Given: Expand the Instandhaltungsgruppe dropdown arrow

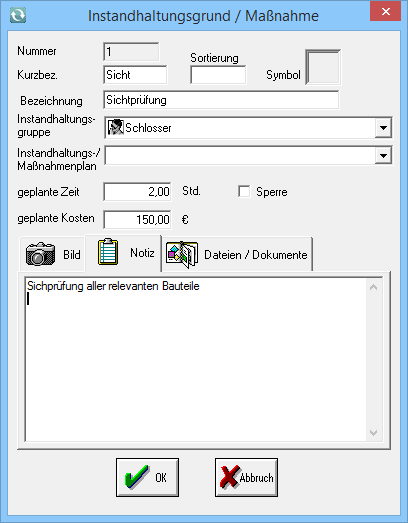Looking at the screenshot, I should (x=383, y=128).
